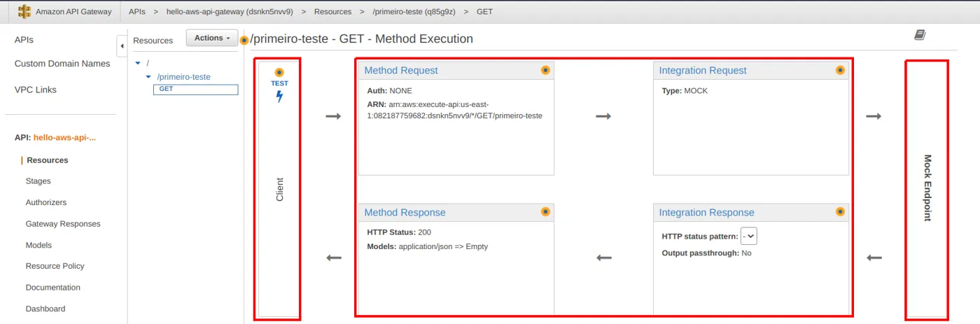Collapse the /primeiro-teste tree node
The height and width of the screenshot is (324, 980).
(148, 77)
